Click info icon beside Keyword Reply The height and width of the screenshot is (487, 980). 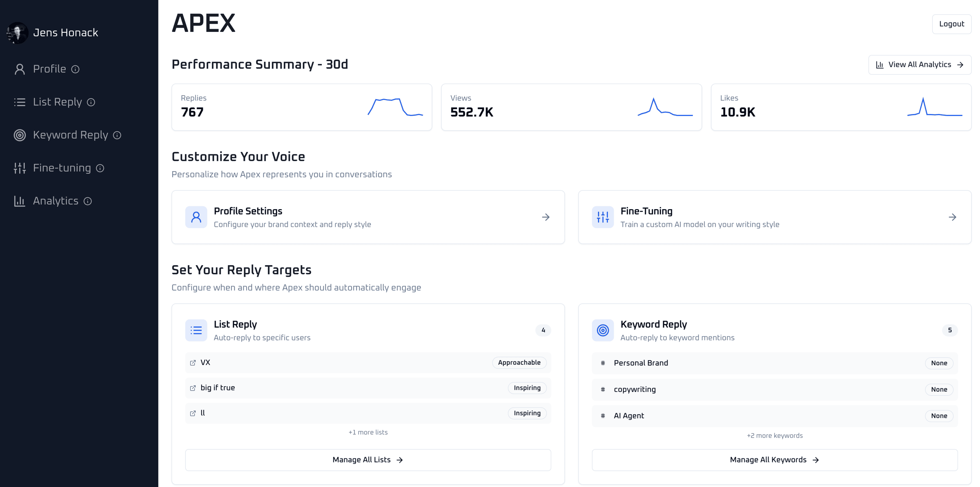[117, 135]
